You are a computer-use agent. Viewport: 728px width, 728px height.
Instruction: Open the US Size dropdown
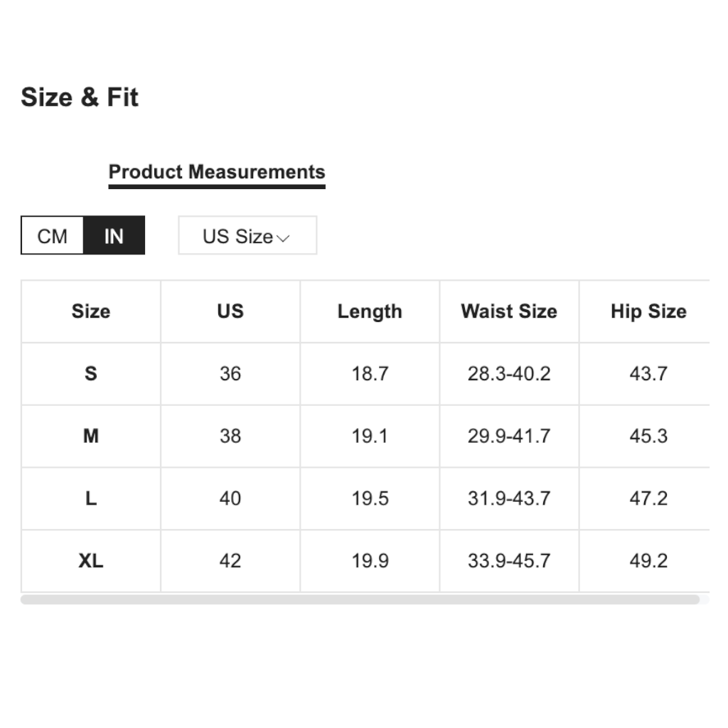(x=247, y=236)
